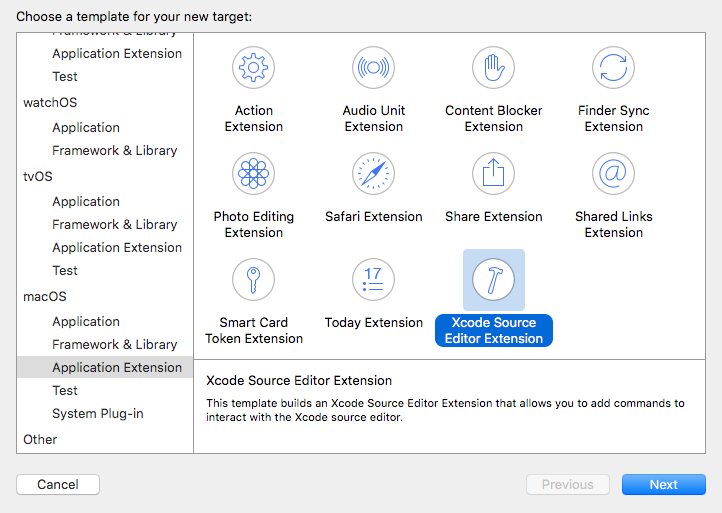This screenshot has height=513, width=722.
Task: Select Test above the watchOS header
Action: [x=65, y=76]
